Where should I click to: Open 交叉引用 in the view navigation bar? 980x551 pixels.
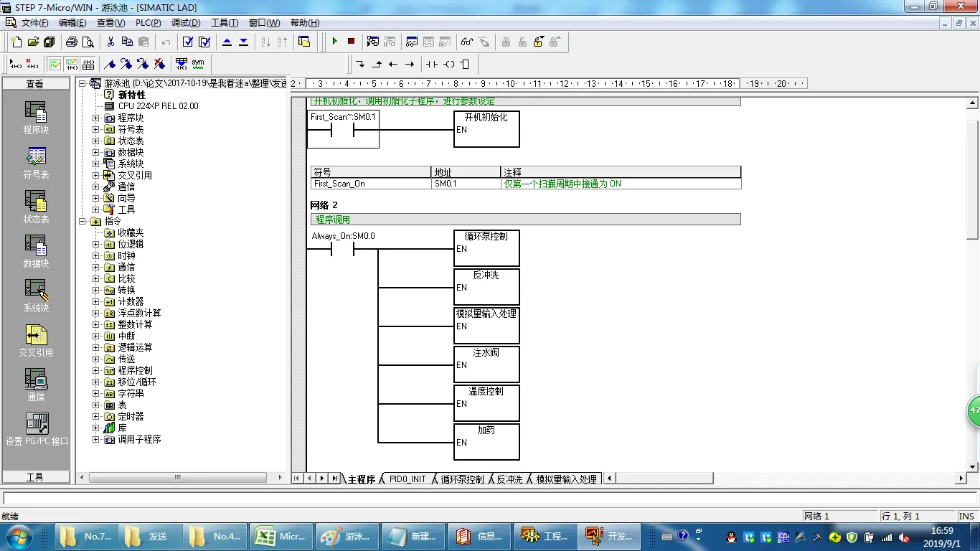click(x=36, y=341)
